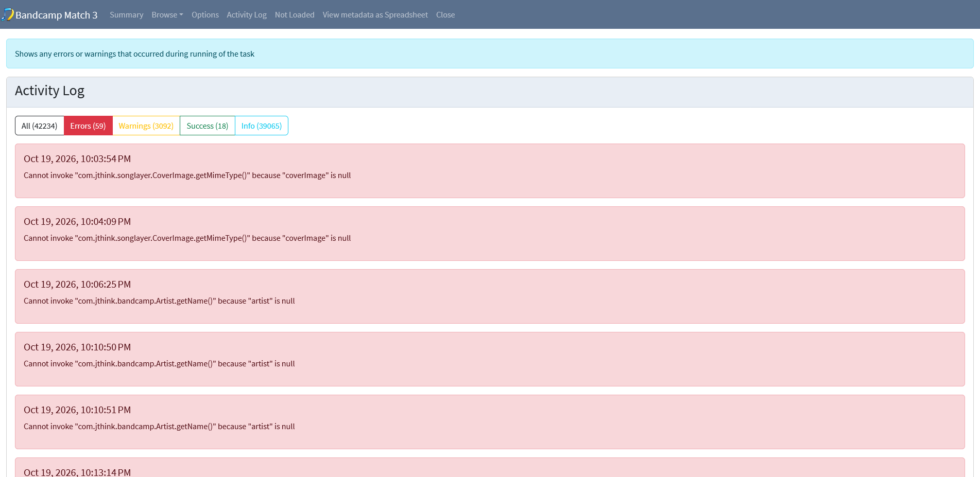This screenshot has height=477, width=980.
Task: Click the 10:13:14 PM error timestamp
Action: pos(77,472)
